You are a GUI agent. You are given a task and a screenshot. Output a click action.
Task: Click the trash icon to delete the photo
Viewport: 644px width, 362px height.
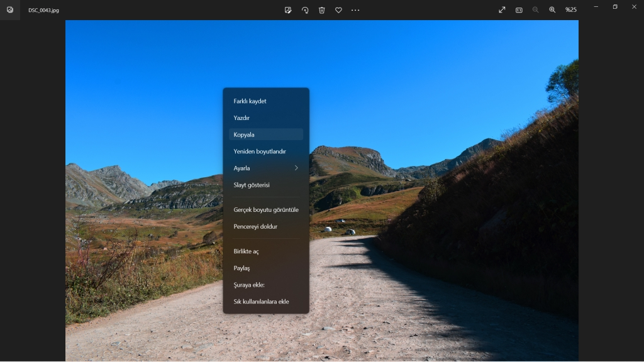[x=322, y=10]
